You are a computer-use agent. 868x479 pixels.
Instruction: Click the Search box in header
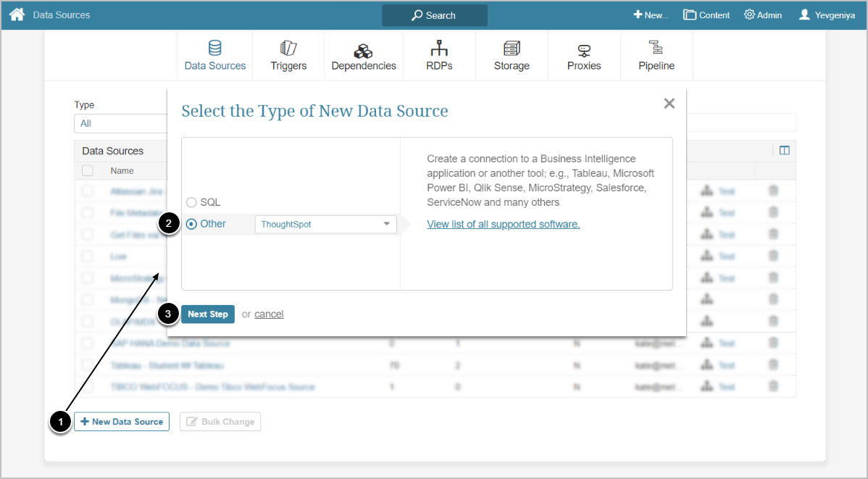[x=435, y=15]
